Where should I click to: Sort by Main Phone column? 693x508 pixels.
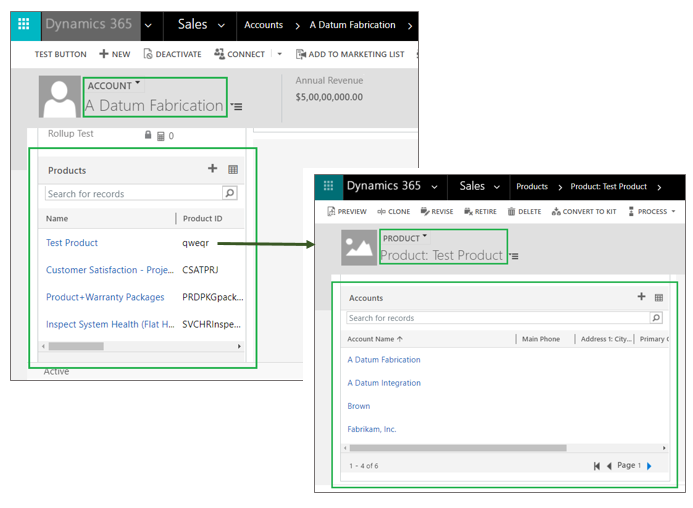[x=541, y=339]
